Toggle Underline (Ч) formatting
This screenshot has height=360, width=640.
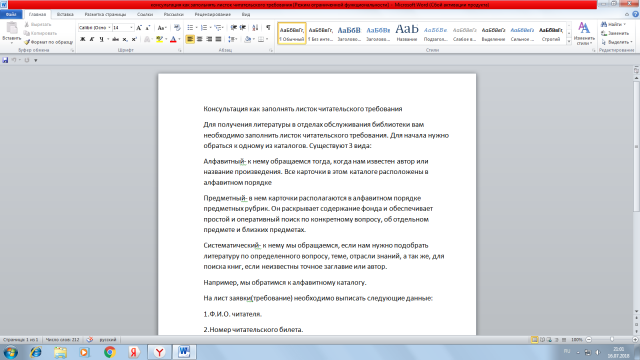click(x=101, y=39)
